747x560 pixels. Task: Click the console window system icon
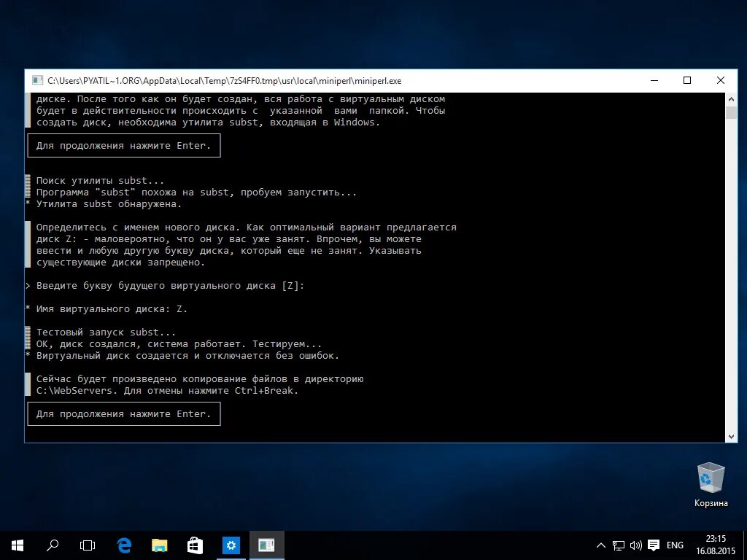[38, 80]
